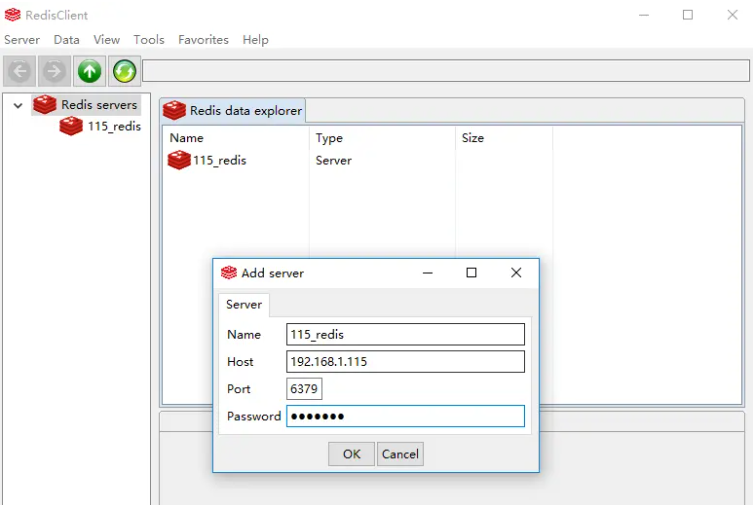Click the Type column header
Viewport: 753px width, 505px height.
[329, 138]
